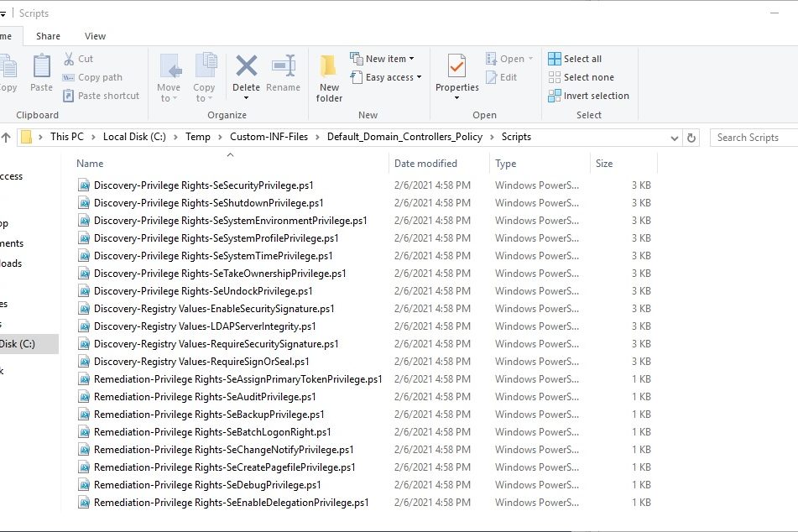Open the New item dropdown
This screenshot has height=532, width=798.
(382, 59)
